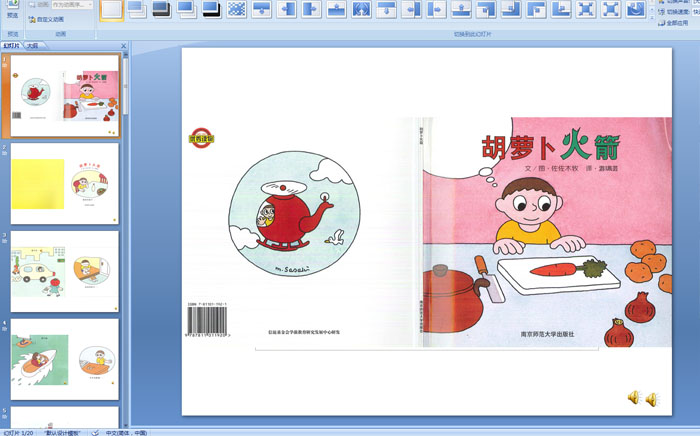This screenshot has height=436, width=700.
Task: Click the round badge icon on slide
Action: click(201, 138)
